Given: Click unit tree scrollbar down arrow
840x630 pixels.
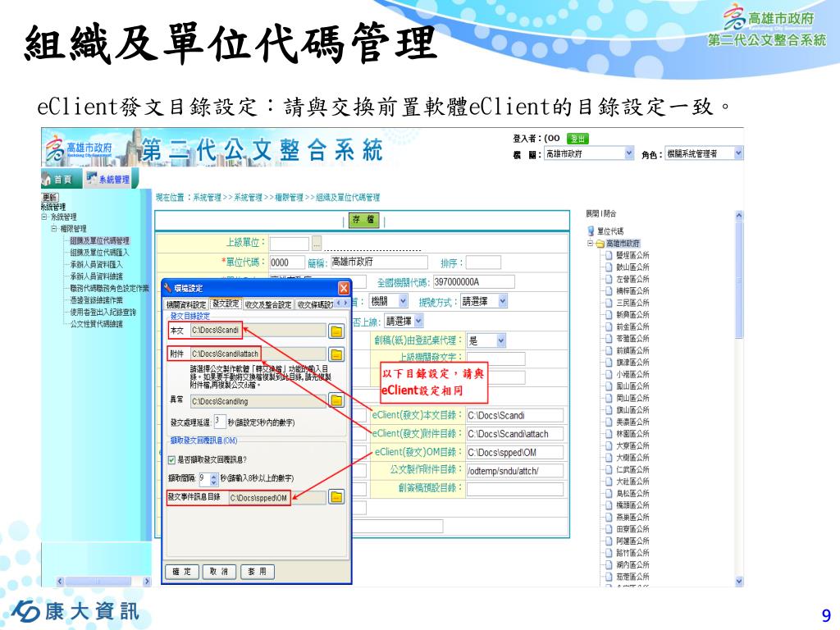Looking at the screenshot, I should pos(739,582).
